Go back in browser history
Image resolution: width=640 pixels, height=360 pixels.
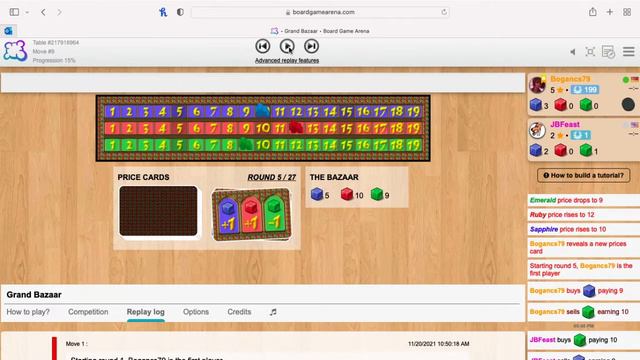tap(43, 12)
